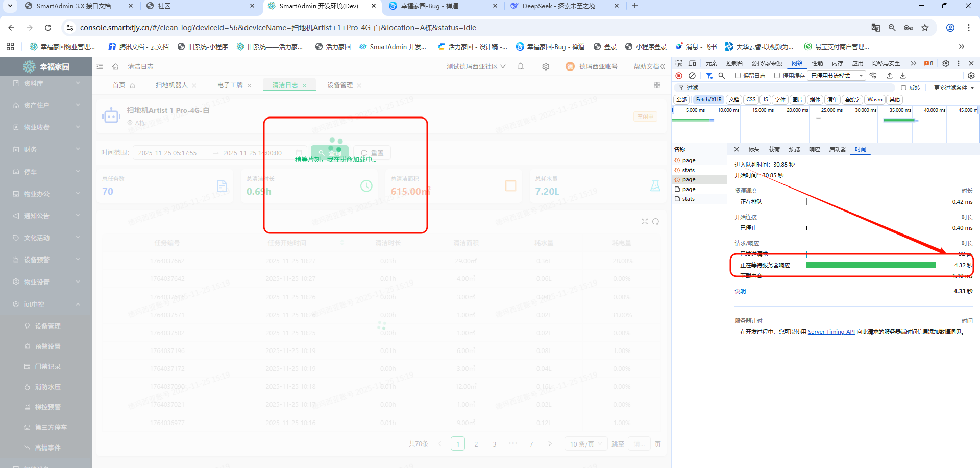Click the import HAR upload icon
Screen dimensions: 980x468
click(890, 76)
